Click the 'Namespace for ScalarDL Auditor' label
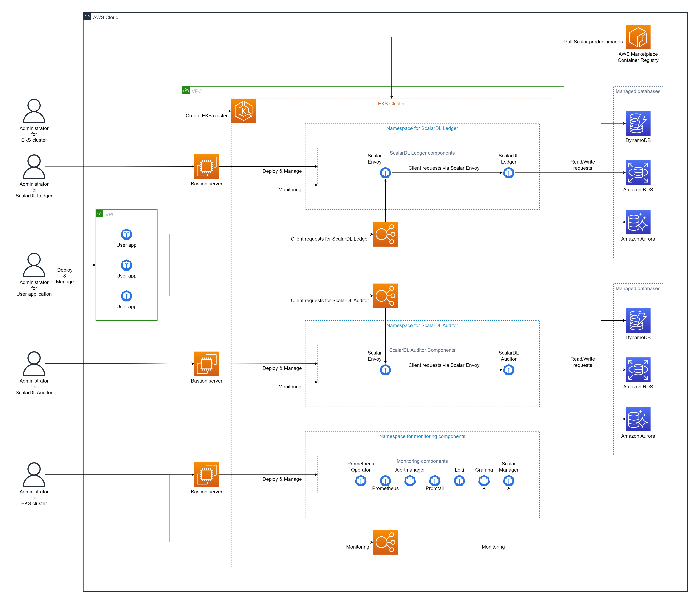700x604 pixels. [x=422, y=325]
